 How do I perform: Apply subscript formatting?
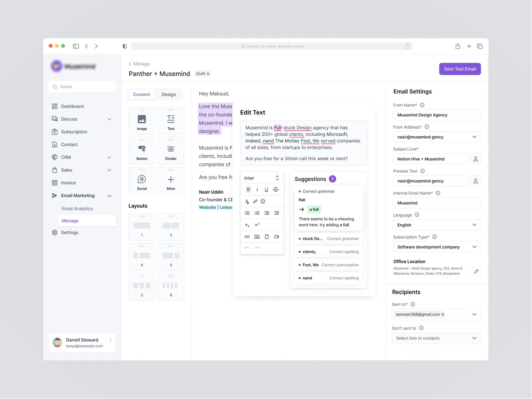pyautogui.click(x=247, y=225)
